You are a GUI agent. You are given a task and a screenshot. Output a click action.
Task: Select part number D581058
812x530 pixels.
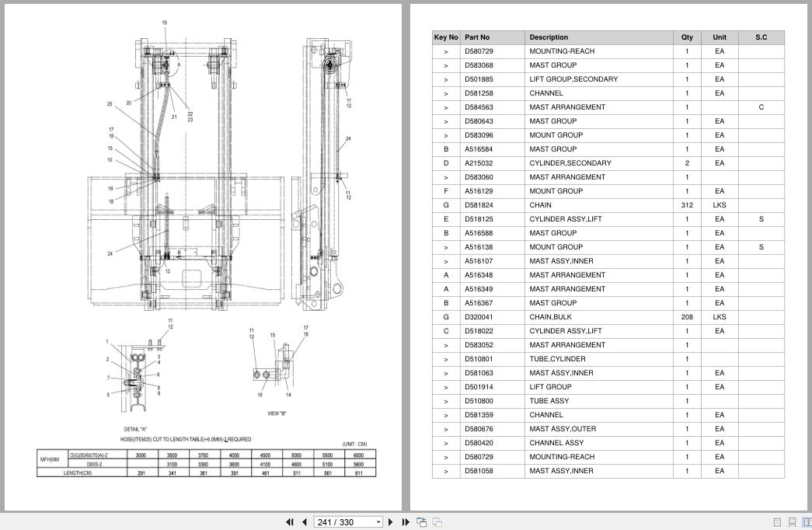[x=479, y=471]
